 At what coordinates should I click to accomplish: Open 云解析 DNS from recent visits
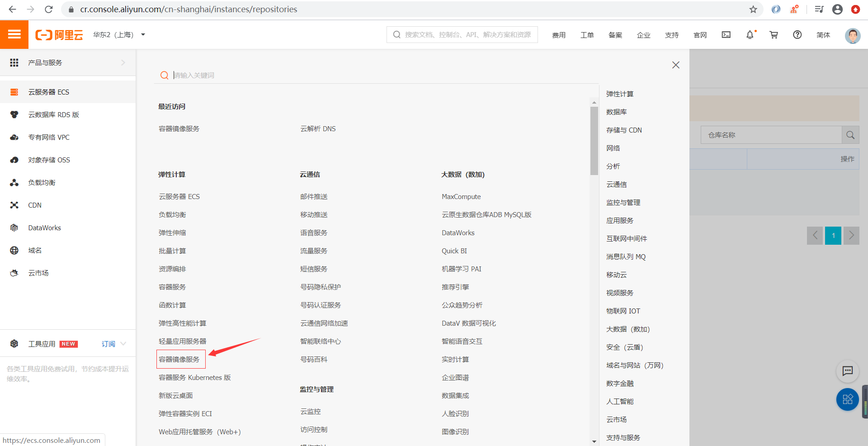318,129
